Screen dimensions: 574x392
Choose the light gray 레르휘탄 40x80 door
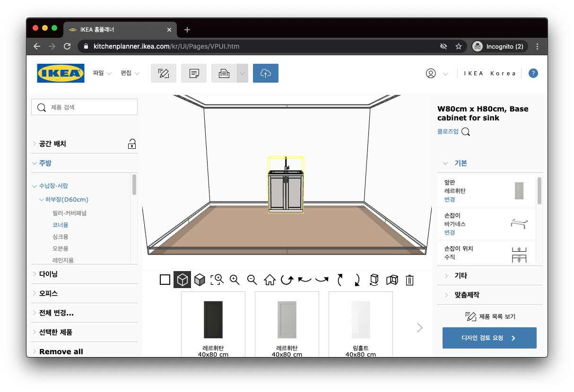287,324
